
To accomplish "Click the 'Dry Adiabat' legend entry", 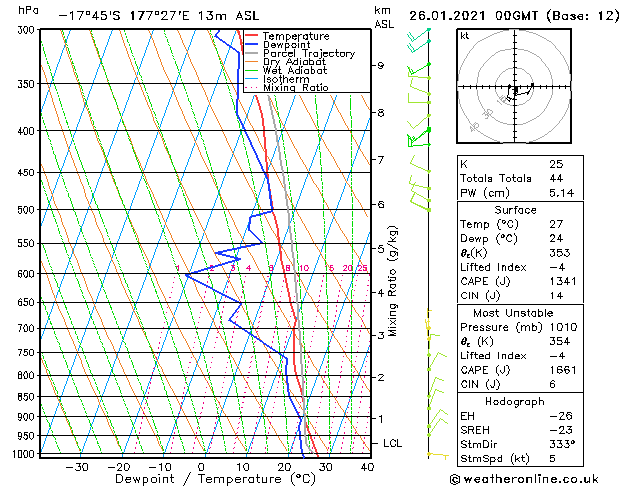I will coord(294,62).
